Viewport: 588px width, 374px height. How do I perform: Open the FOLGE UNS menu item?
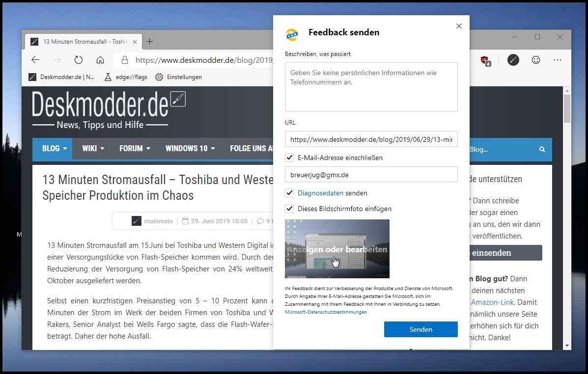pos(251,148)
